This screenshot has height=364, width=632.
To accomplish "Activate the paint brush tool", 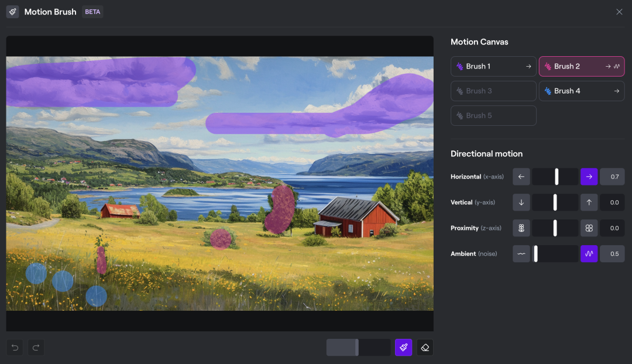I will 403,348.
